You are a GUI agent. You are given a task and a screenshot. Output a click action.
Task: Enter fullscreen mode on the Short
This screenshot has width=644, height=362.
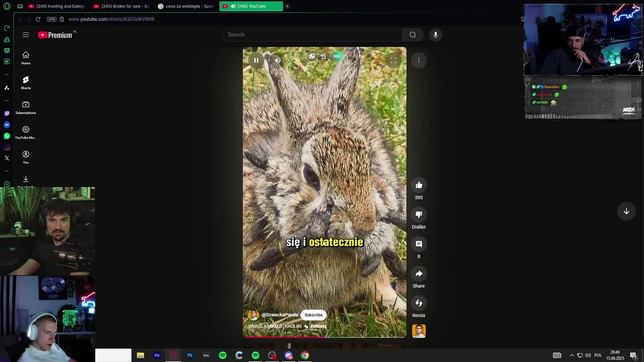(x=393, y=60)
